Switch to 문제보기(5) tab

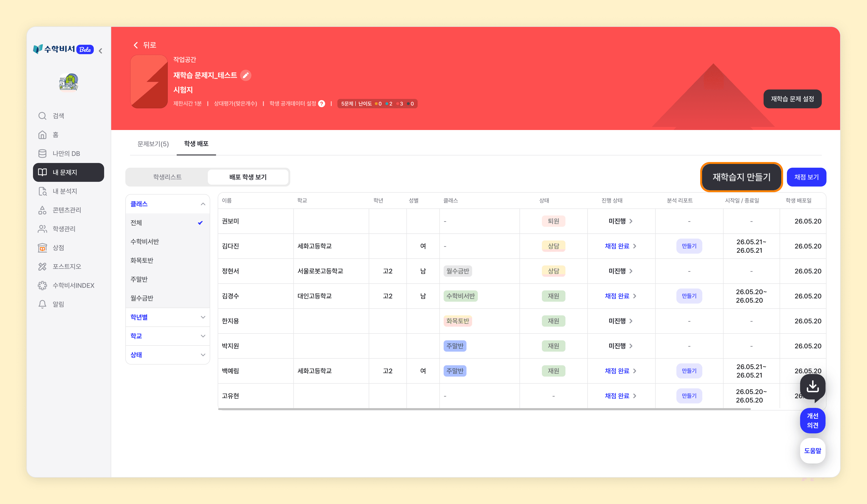pyautogui.click(x=153, y=144)
